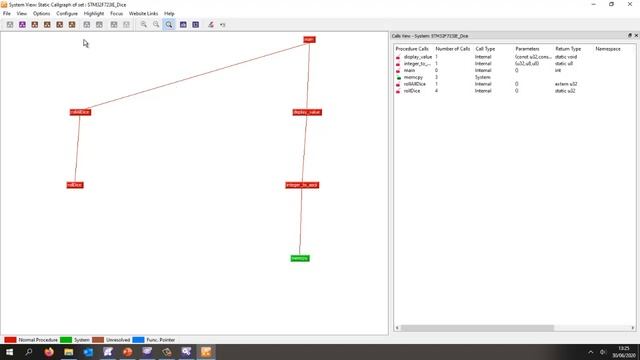This screenshot has width=640, height=360.
Task: Float the Calls View panel
Action: (x=629, y=36)
